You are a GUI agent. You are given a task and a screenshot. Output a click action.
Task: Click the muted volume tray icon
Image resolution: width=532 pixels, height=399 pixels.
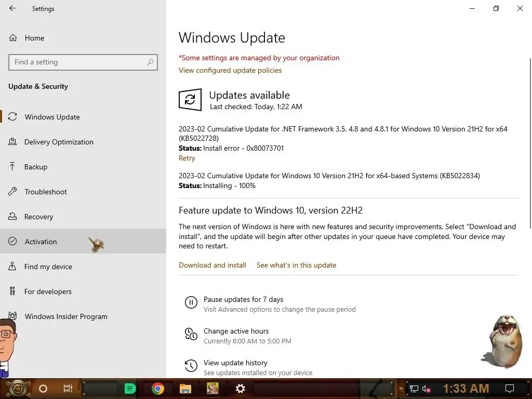pyautogui.click(x=426, y=389)
